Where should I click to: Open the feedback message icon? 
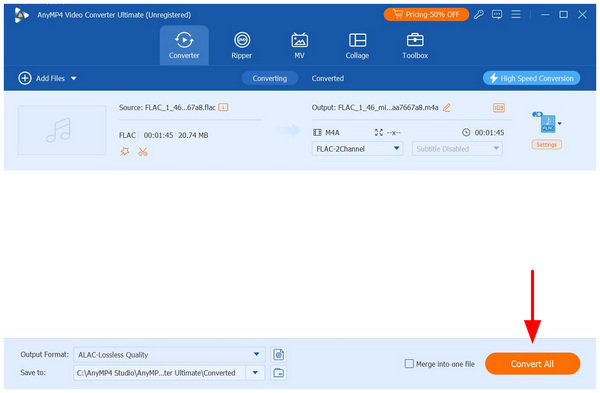[x=497, y=15]
